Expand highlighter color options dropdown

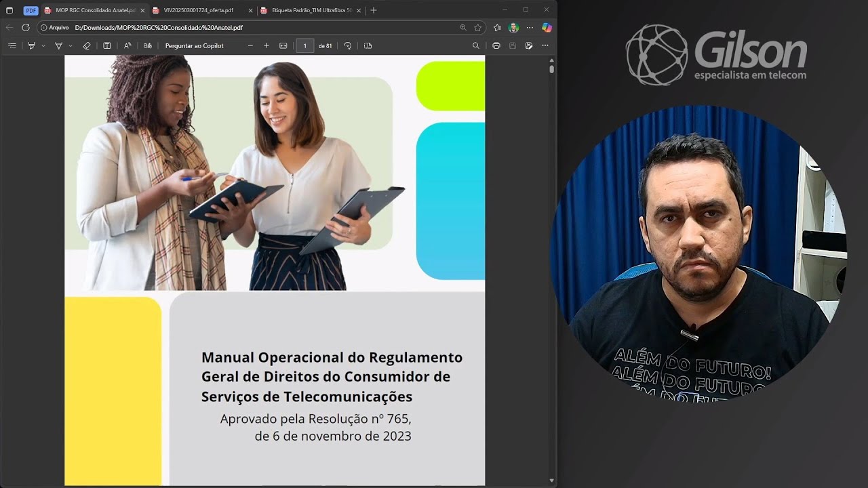pos(43,45)
